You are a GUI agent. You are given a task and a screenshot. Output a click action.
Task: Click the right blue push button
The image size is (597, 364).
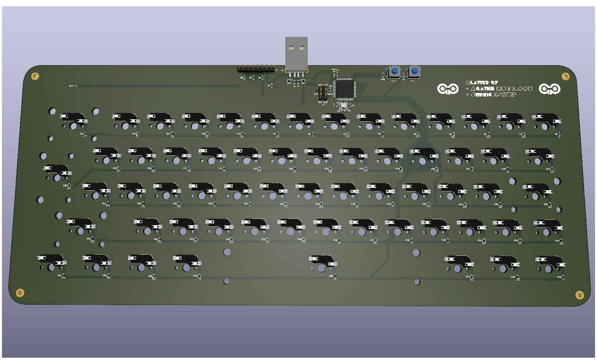tap(414, 71)
